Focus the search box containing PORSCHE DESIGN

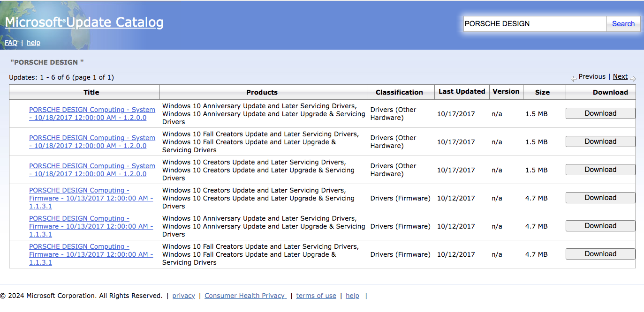point(535,24)
